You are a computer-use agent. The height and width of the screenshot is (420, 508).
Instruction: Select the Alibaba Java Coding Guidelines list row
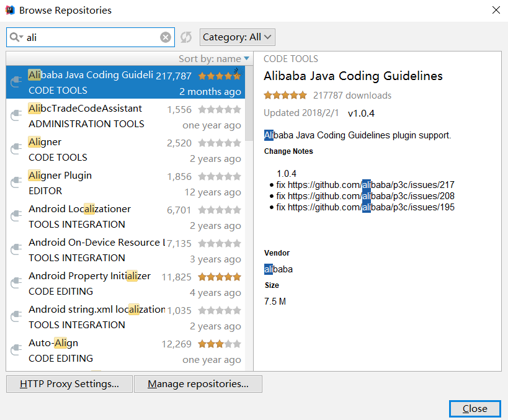[125, 83]
